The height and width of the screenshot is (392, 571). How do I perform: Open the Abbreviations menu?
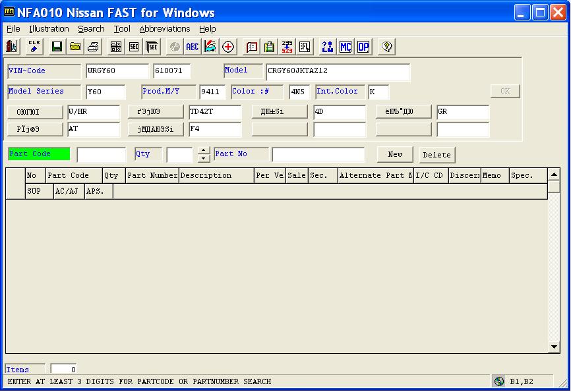click(x=165, y=29)
